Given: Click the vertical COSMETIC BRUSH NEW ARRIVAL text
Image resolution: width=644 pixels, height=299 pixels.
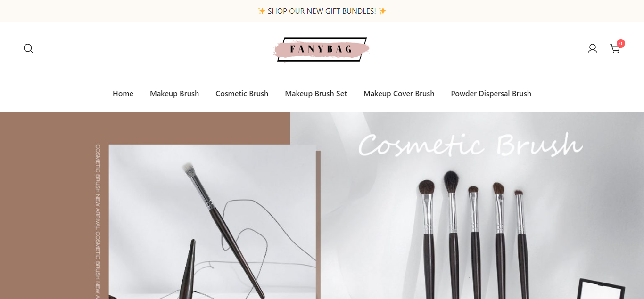Looking at the screenshot, I should pyautogui.click(x=98, y=222).
